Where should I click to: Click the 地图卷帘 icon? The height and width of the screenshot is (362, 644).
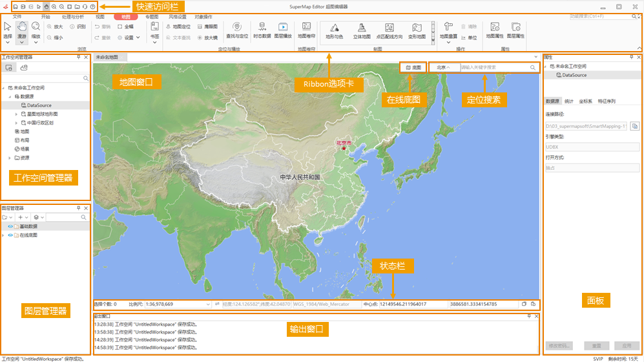[307, 27]
